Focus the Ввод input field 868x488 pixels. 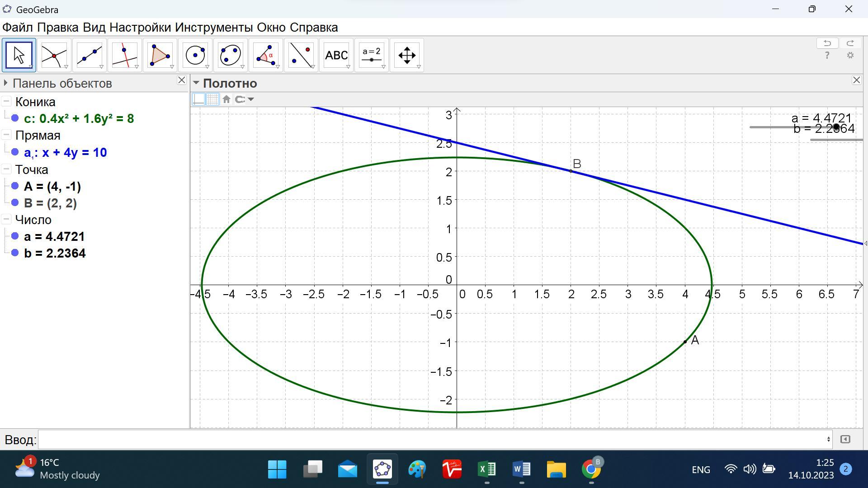[435, 439]
